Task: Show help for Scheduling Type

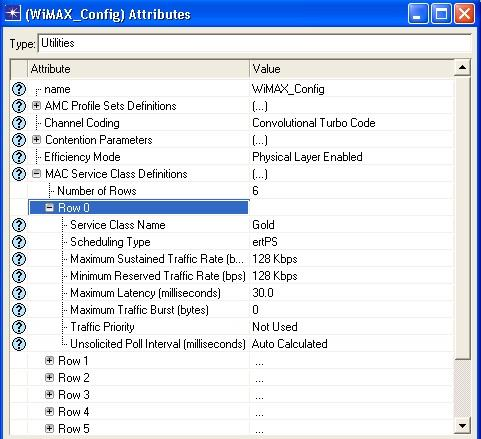Action: point(19,242)
